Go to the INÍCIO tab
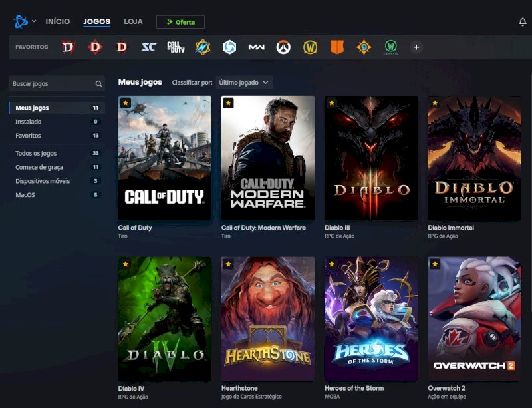The image size is (532, 408). coord(57,22)
